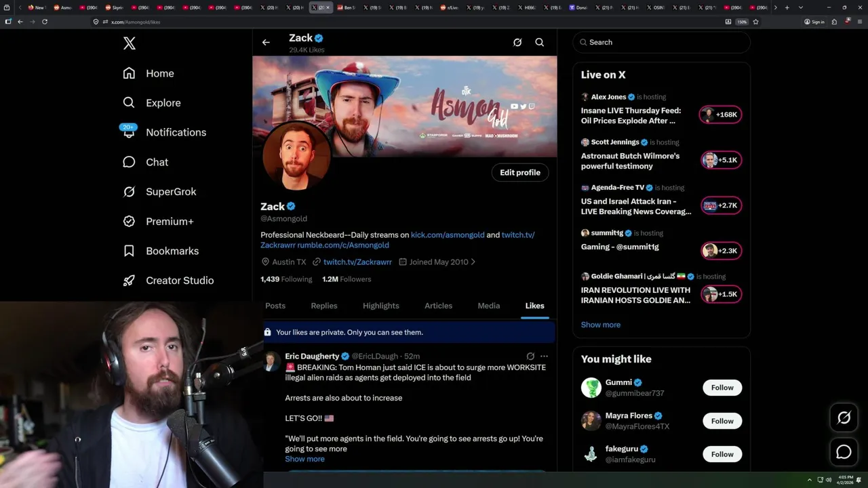
Task: Open kick.com/asmongold bio link
Action: point(448,235)
